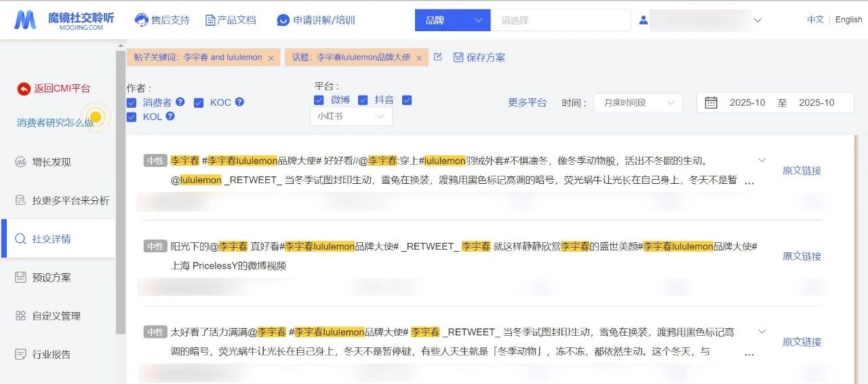
Task: Expand the 小红书 platform dropdown
Action: (351, 117)
